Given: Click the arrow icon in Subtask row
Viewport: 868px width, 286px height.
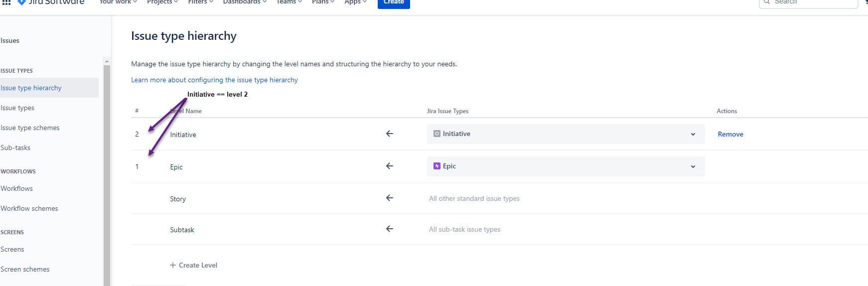Looking at the screenshot, I should pyautogui.click(x=390, y=229).
